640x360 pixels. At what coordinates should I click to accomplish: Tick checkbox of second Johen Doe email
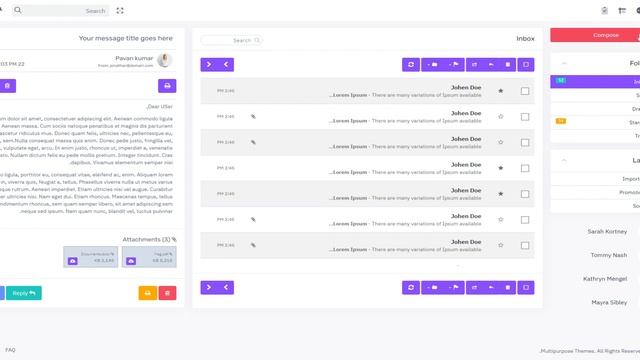[x=525, y=117]
